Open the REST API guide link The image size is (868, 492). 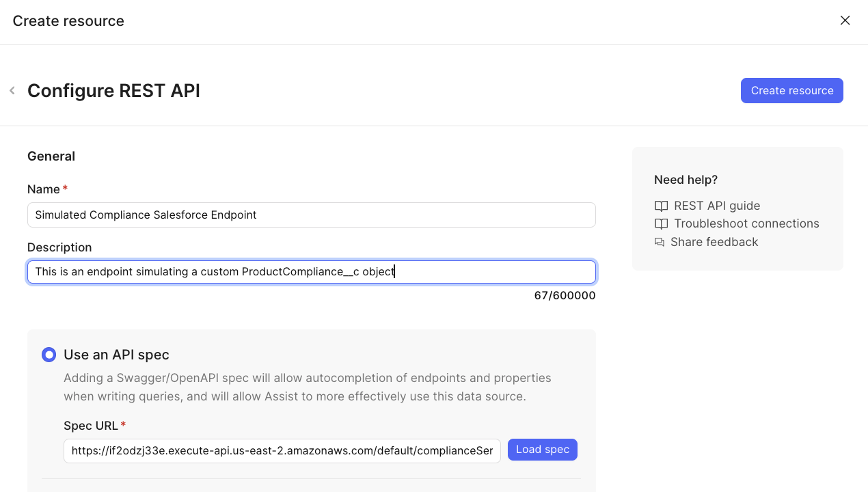pyautogui.click(x=717, y=206)
